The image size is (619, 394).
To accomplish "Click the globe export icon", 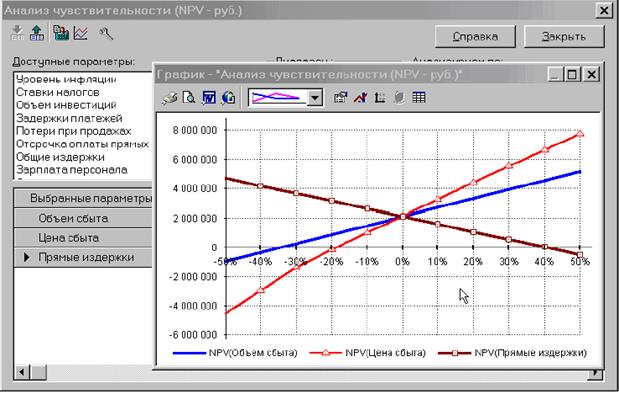I will click(229, 98).
